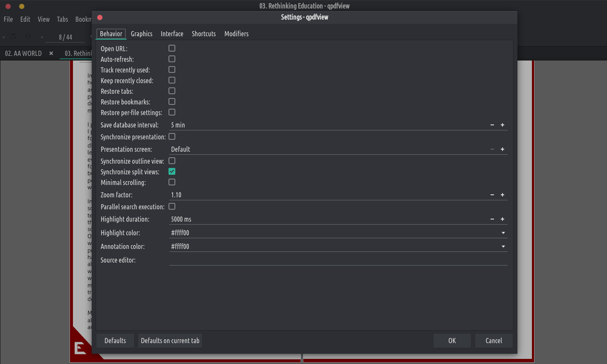Image resolution: width=607 pixels, height=364 pixels.
Task: Decrease the Save database interval with minus
Action: [492, 125]
